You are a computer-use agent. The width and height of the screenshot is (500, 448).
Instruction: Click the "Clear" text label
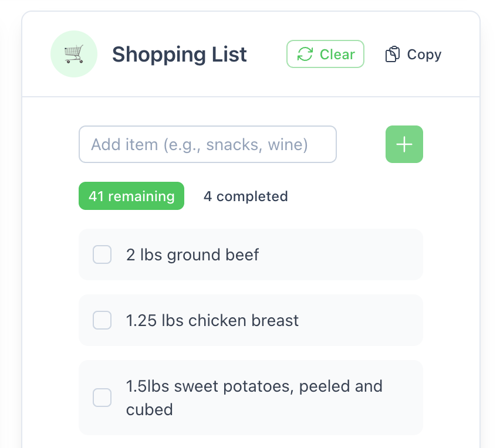[337, 54]
